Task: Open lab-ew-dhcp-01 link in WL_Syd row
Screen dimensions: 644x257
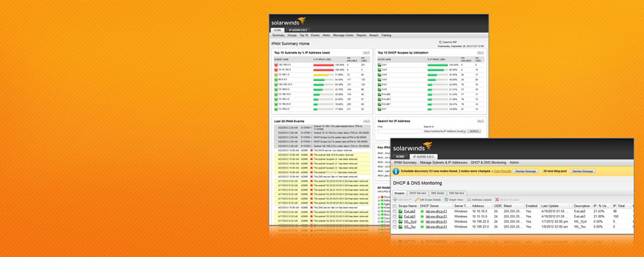Action: pos(436,221)
